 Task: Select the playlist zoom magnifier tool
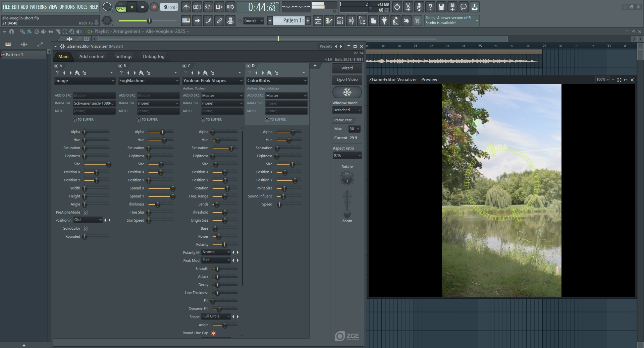72,32
